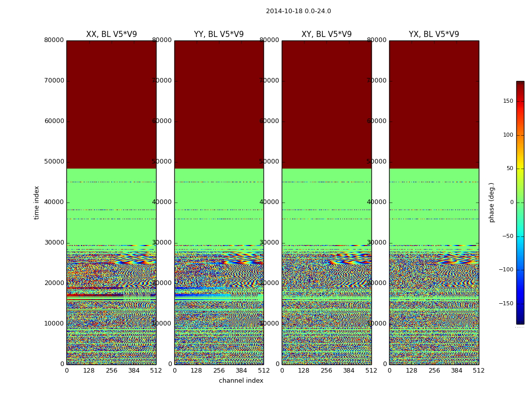Click XX panel x-tick label "512"

click(156, 371)
